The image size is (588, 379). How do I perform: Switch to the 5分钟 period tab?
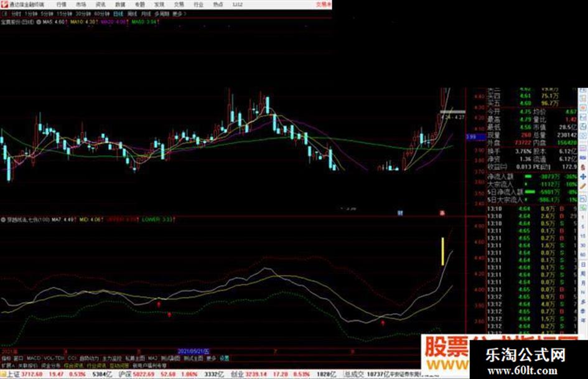pyautogui.click(x=47, y=14)
